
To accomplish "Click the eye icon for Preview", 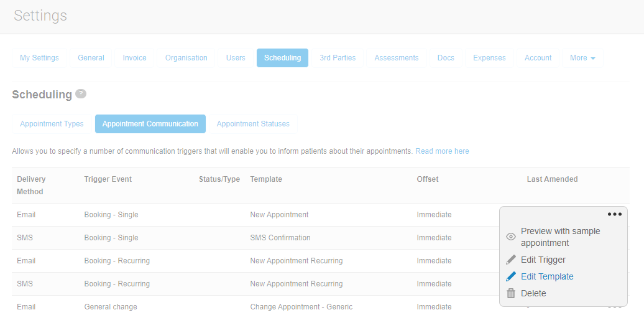I will [511, 237].
